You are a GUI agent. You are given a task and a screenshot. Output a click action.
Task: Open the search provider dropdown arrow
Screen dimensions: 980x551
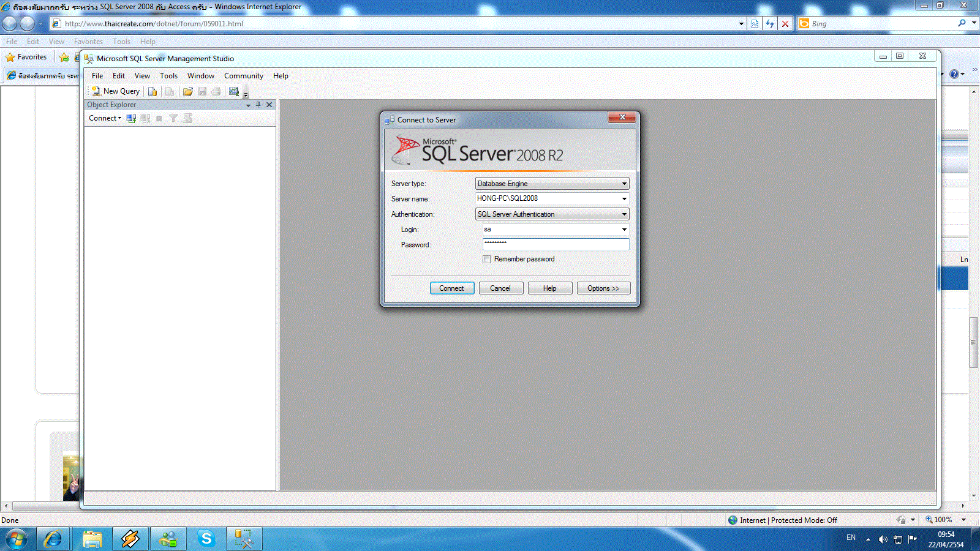pyautogui.click(x=974, y=23)
